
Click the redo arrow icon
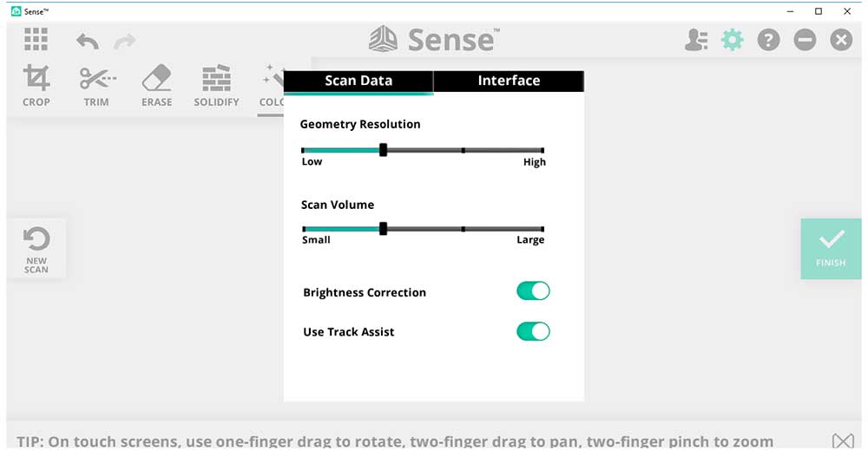pyautogui.click(x=125, y=41)
